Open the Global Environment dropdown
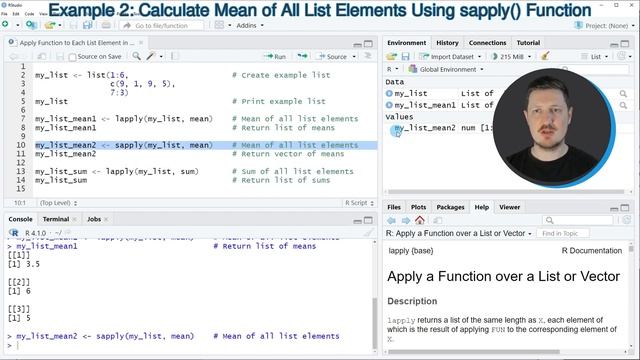The width and height of the screenshot is (640, 360). [x=446, y=69]
